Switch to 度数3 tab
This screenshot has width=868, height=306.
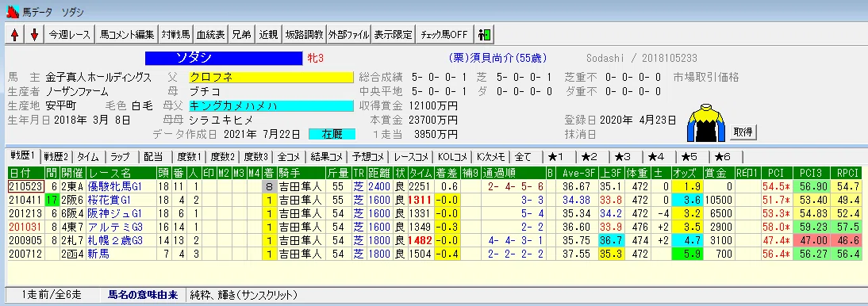tap(255, 157)
